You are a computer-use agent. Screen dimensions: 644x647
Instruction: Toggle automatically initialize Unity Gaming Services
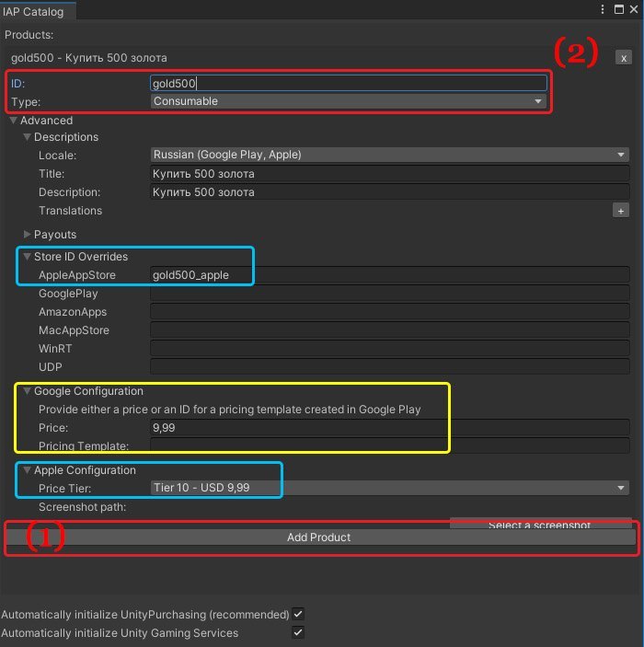point(297,633)
